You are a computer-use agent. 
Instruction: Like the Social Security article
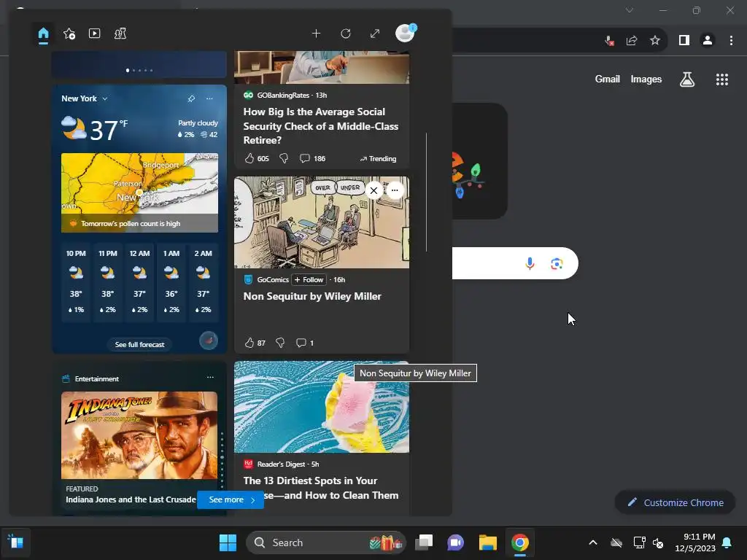(249, 158)
